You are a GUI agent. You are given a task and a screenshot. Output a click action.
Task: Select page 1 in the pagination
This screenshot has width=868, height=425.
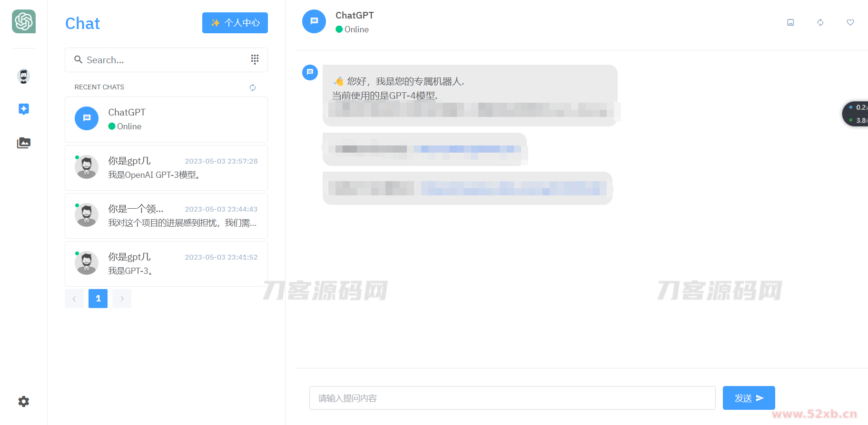[x=98, y=299]
